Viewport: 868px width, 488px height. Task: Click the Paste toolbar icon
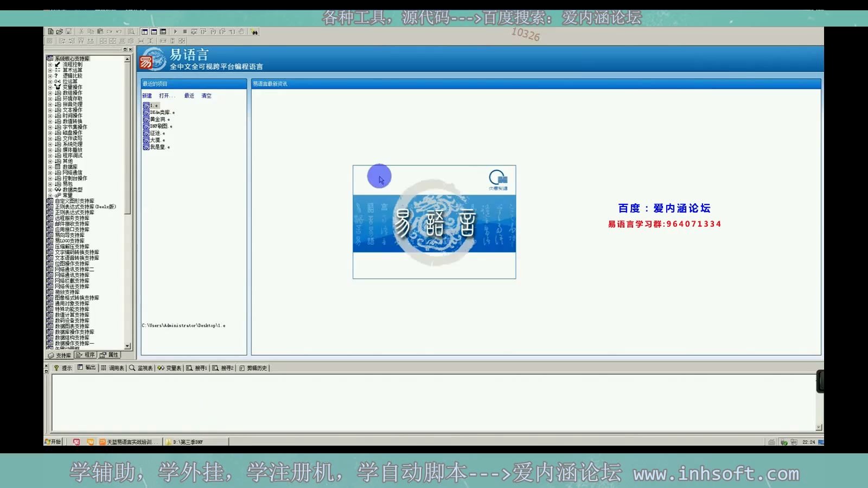pyautogui.click(x=100, y=32)
